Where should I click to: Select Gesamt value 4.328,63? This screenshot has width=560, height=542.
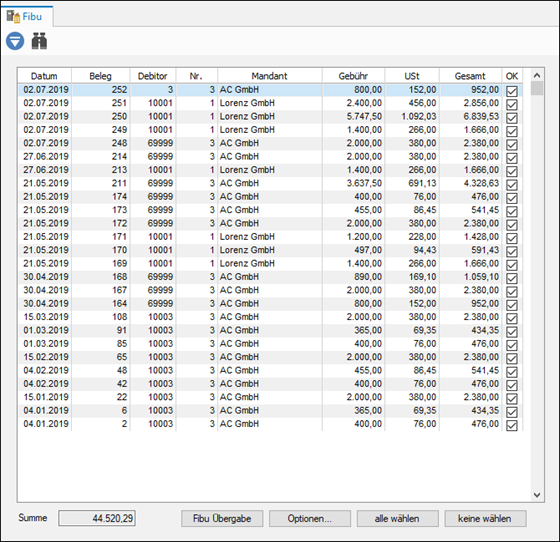click(x=481, y=183)
